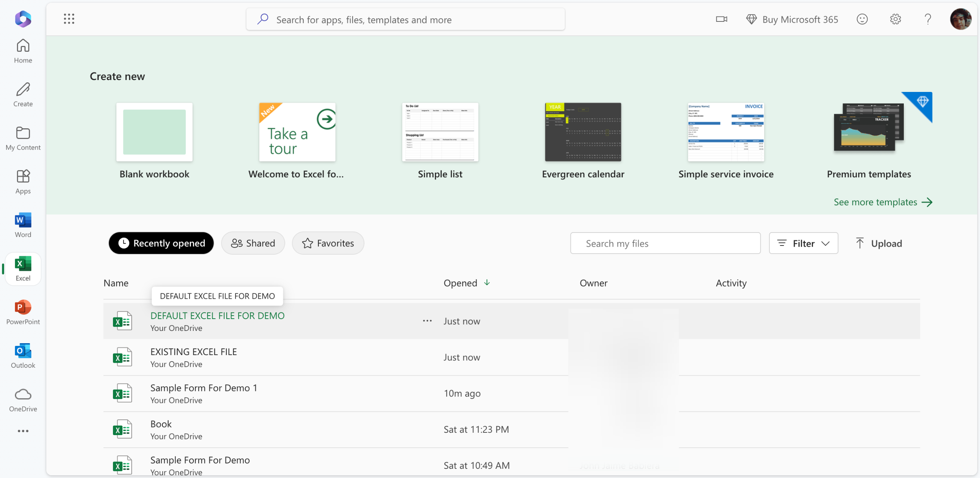Open the EXISTING EXCEL FILE entry

[x=193, y=352]
